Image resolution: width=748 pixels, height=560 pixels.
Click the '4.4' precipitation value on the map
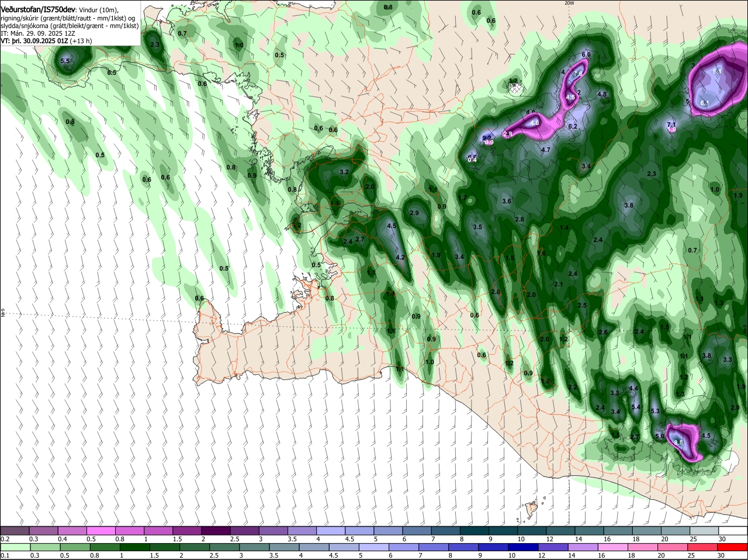pos(633,388)
